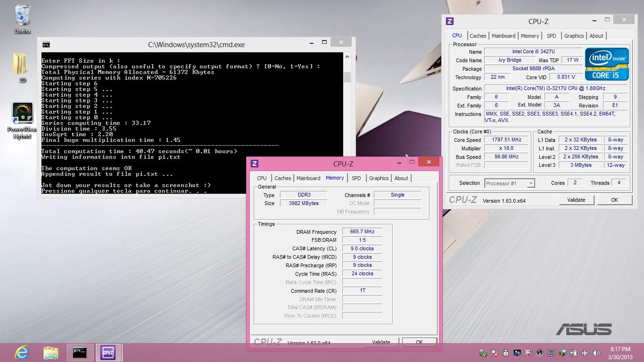Image resolution: width=644 pixels, height=362 pixels.
Task: Click airplane mode network tray icon
Action: pyautogui.click(x=585, y=353)
